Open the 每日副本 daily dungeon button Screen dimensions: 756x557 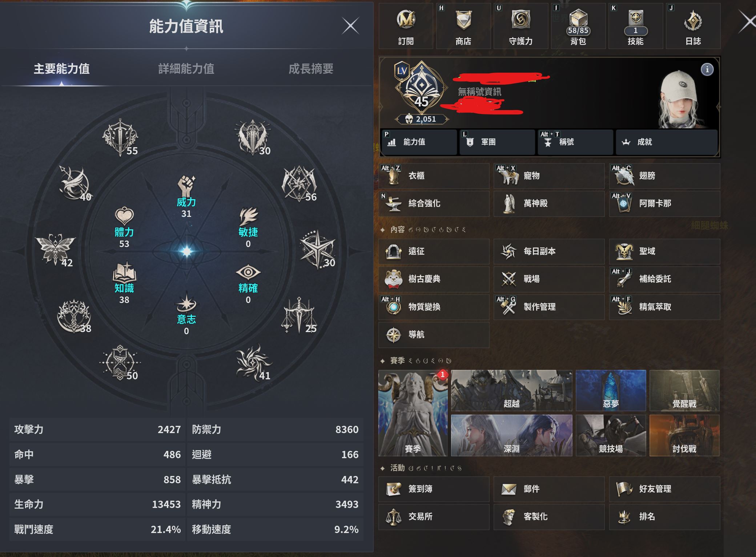(549, 251)
